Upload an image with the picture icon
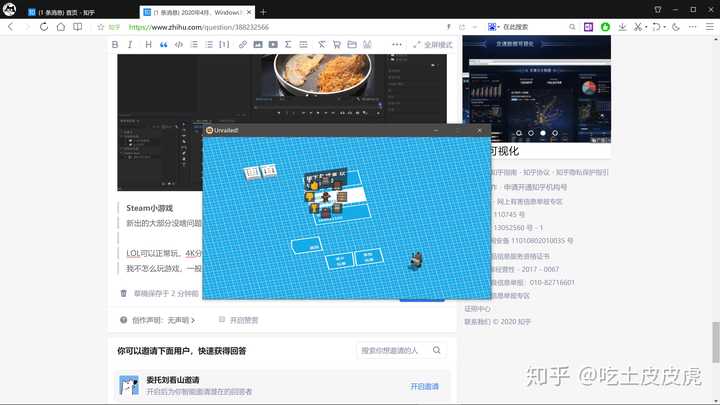 coord(258,45)
